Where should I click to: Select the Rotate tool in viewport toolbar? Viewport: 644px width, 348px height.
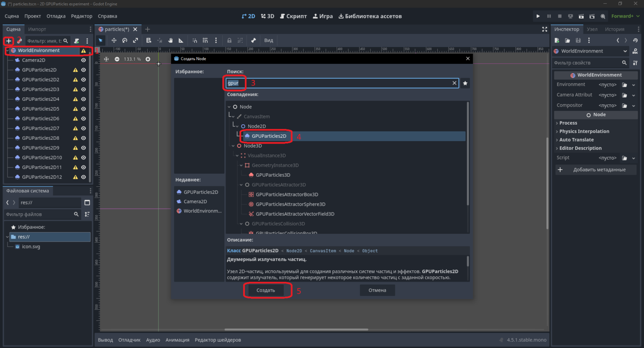point(125,40)
